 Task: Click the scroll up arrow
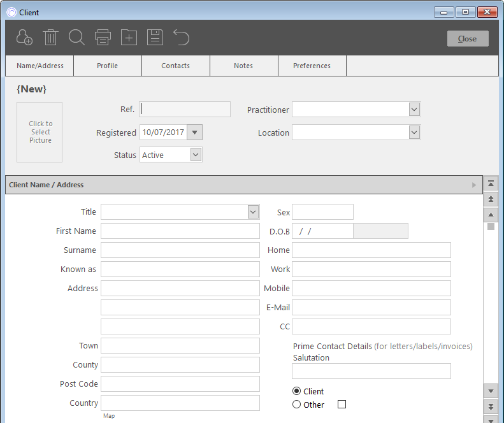pyautogui.click(x=491, y=215)
